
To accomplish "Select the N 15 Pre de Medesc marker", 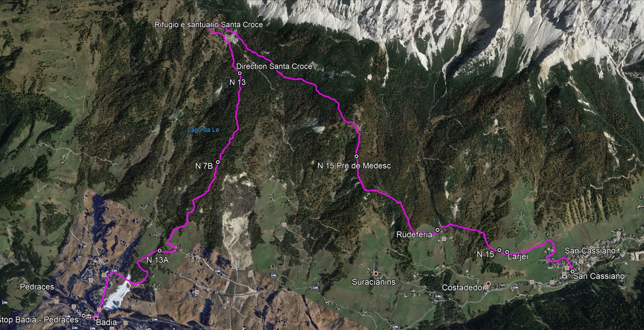I will tap(357, 156).
